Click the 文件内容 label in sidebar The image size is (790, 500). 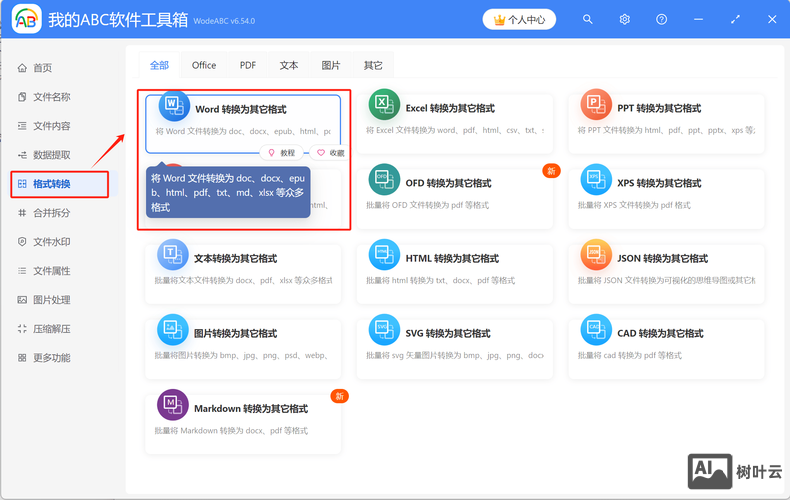[x=52, y=126]
